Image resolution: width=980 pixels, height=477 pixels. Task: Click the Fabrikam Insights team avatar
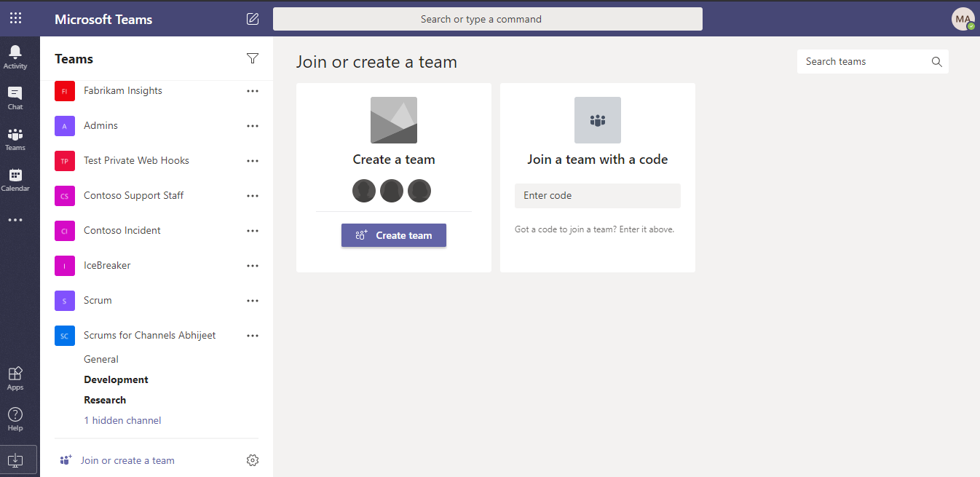coord(65,91)
